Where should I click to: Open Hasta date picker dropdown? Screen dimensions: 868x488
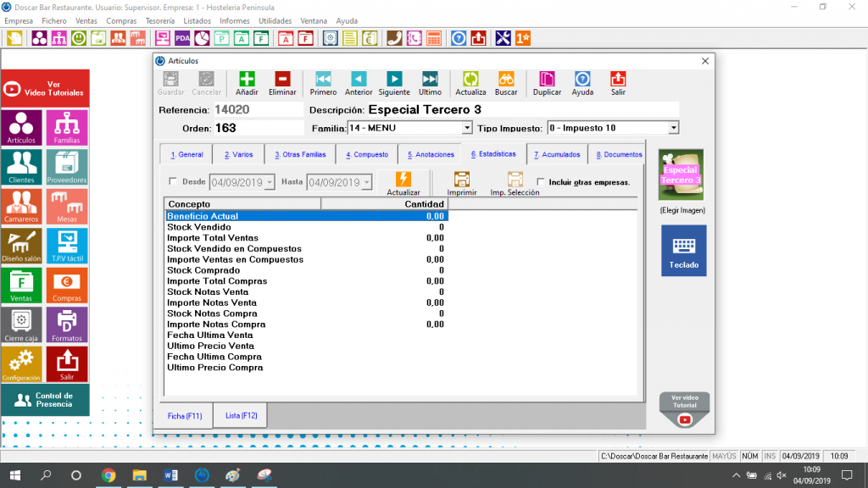pyautogui.click(x=366, y=182)
